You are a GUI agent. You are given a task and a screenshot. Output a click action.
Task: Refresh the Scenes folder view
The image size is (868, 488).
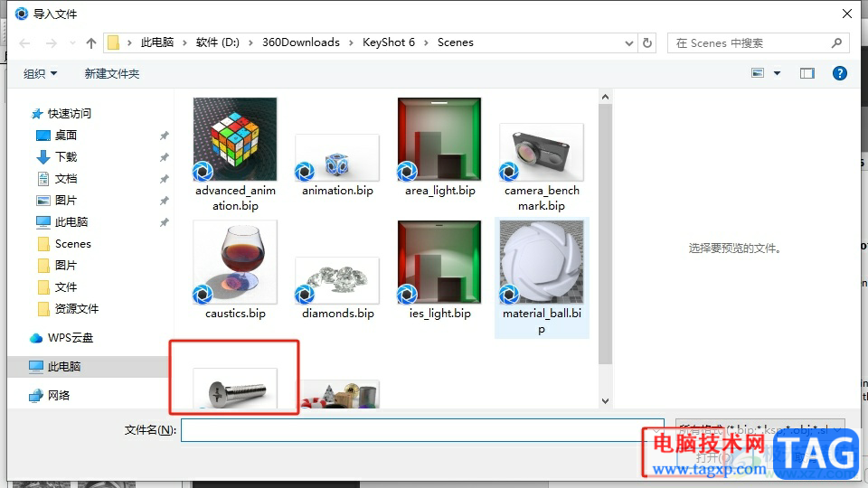(x=647, y=42)
